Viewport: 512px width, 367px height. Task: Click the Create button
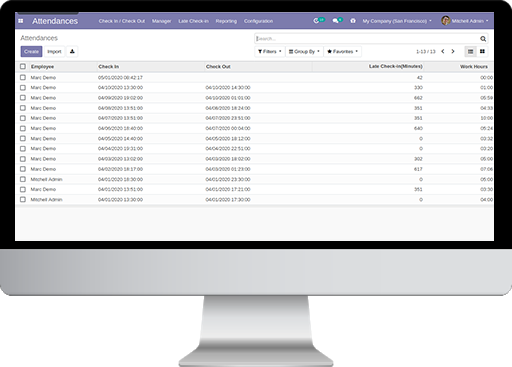(31, 52)
